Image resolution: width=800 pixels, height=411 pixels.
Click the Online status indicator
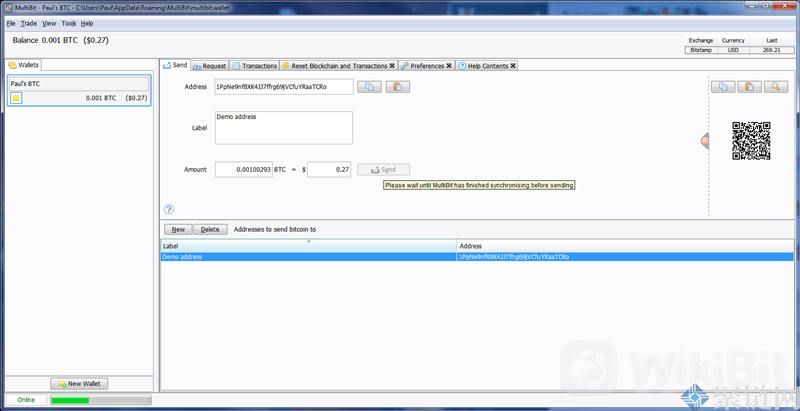(26, 400)
